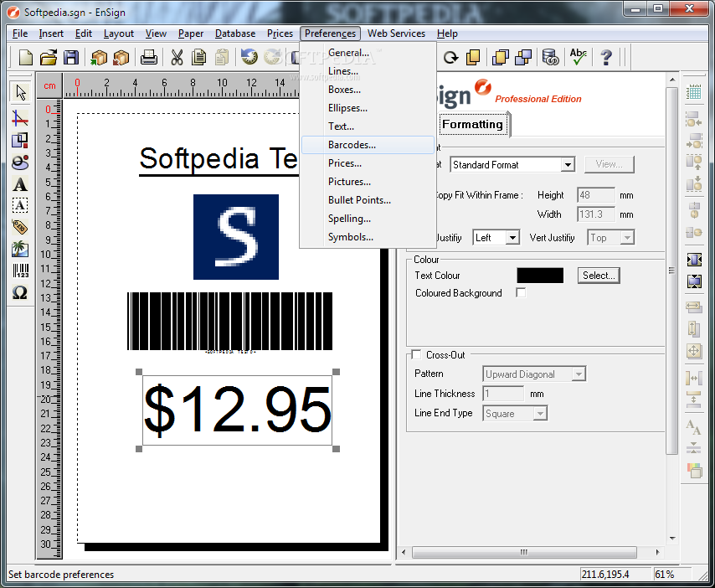Click the centre horizontally icon in right toolbar
The image size is (715, 588).
point(694,260)
